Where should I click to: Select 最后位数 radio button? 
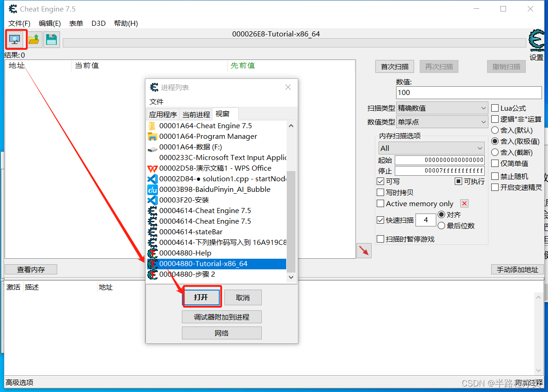tap(441, 226)
